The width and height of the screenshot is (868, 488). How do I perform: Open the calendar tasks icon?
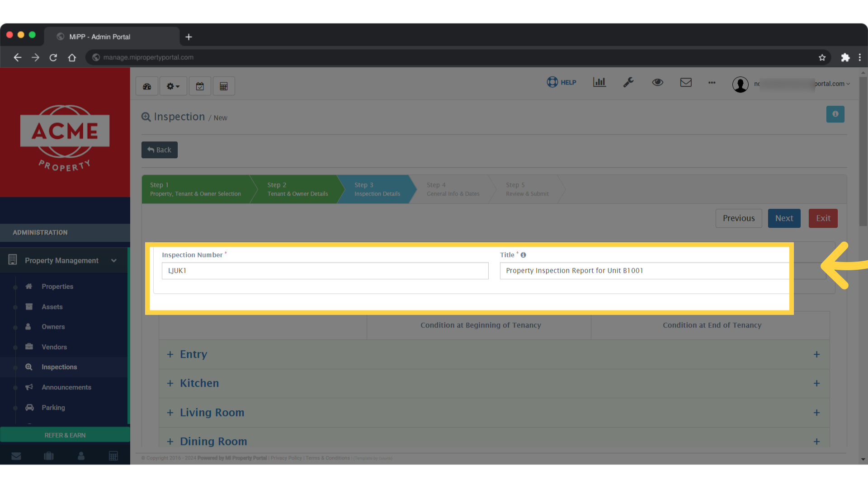tap(200, 85)
